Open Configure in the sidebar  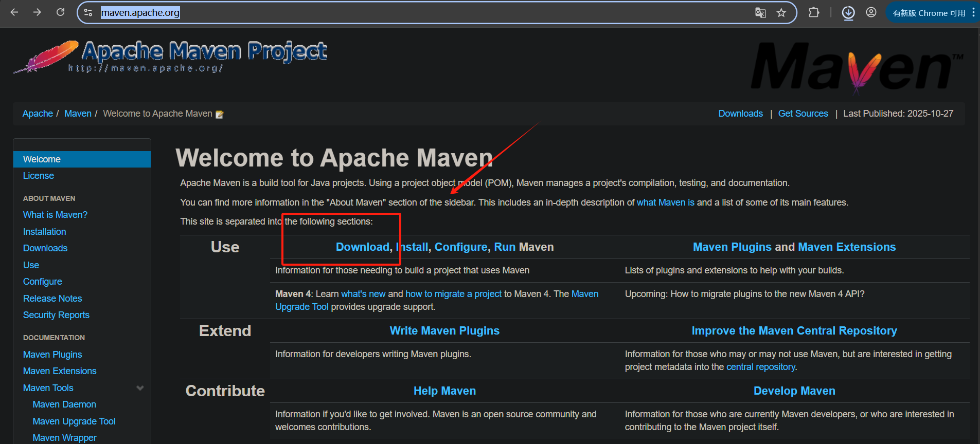coord(42,282)
